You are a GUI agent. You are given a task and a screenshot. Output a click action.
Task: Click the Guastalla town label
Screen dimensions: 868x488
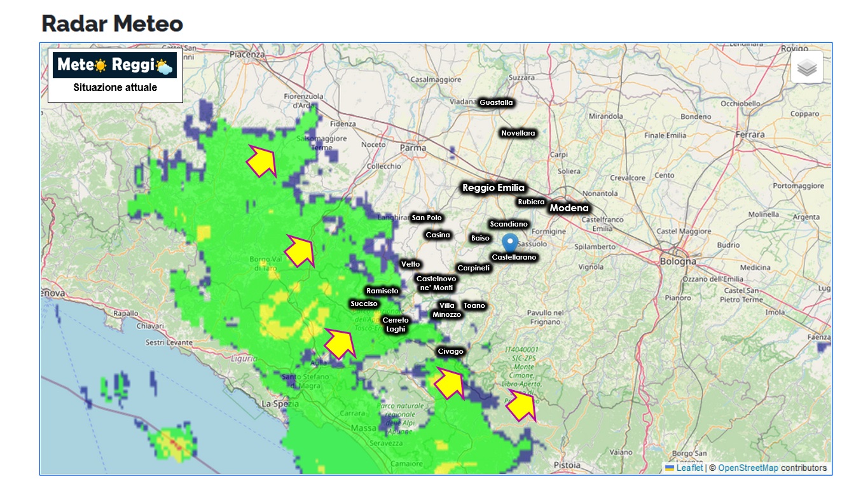point(496,102)
